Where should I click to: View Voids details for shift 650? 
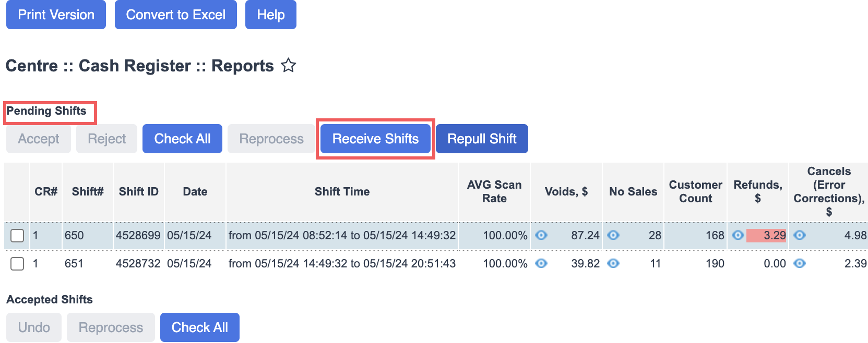tap(541, 235)
